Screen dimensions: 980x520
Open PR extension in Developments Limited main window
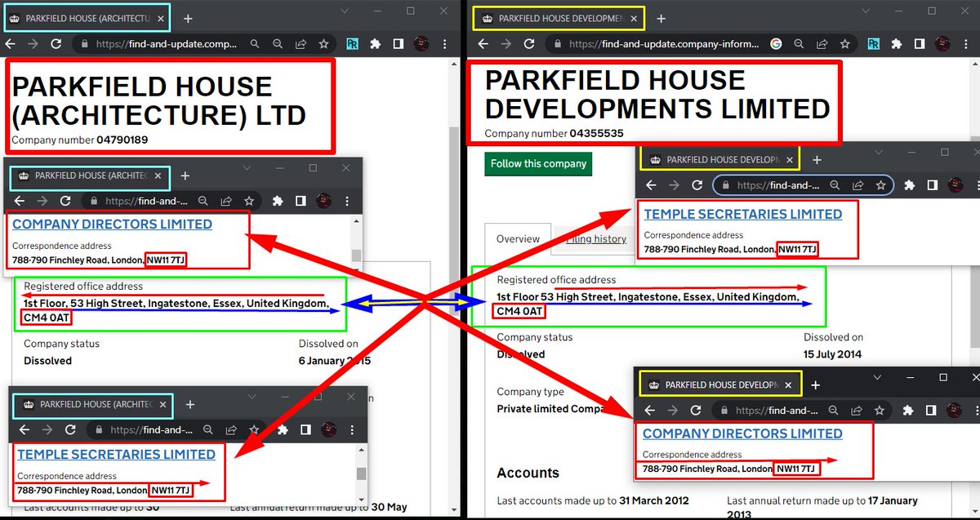coord(873,44)
